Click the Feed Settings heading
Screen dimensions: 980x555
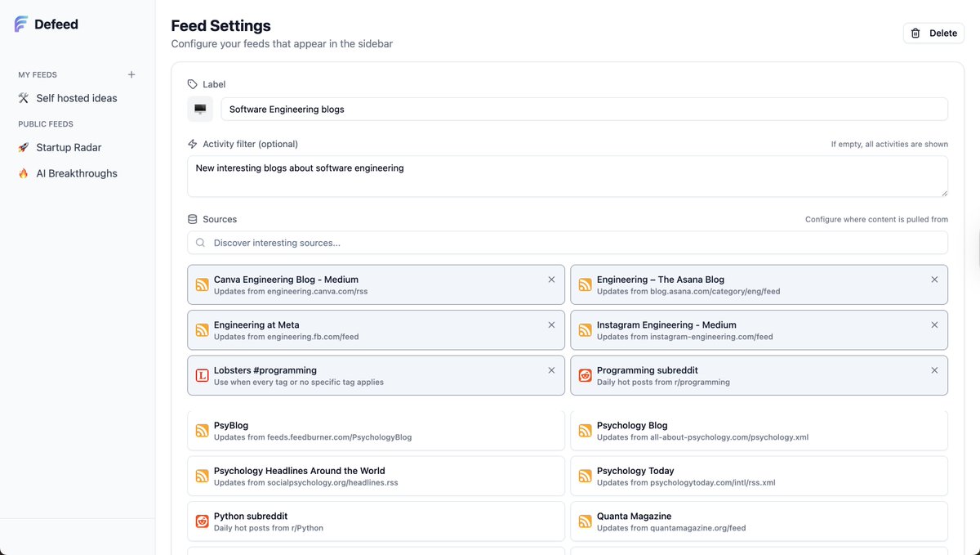pyautogui.click(x=220, y=26)
